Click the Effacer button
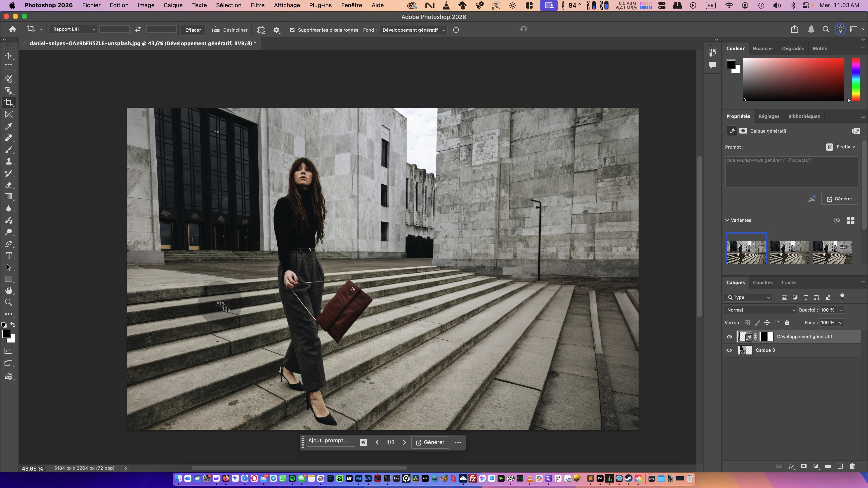 [x=193, y=30]
